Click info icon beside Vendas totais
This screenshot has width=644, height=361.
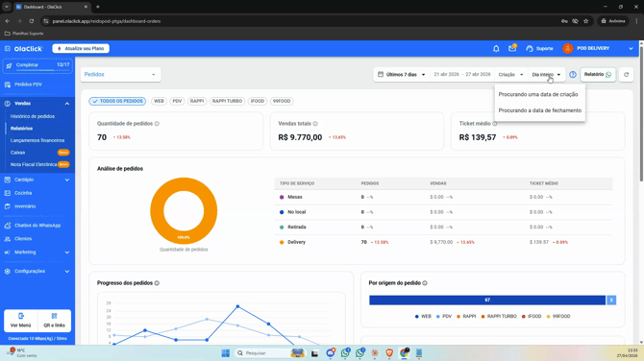pyautogui.click(x=315, y=124)
